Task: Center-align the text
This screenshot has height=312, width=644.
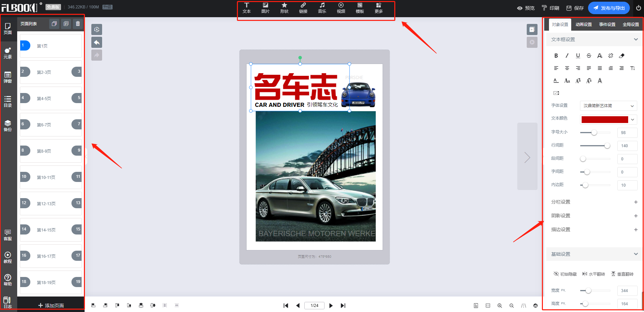Action: (x=567, y=68)
